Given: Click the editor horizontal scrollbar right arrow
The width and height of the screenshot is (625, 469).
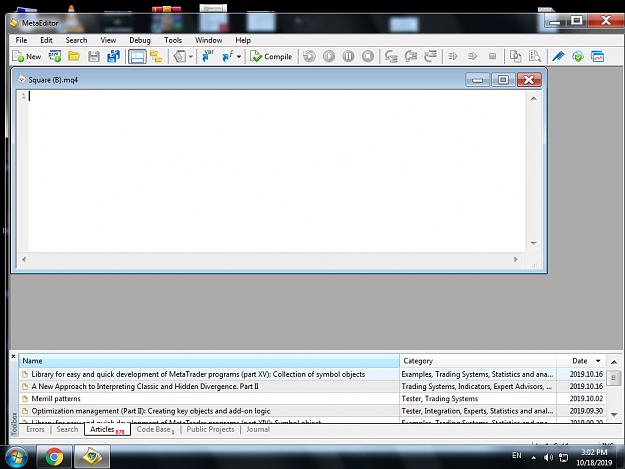Looking at the screenshot, I should pyautogui.click(x=516, y=260).
